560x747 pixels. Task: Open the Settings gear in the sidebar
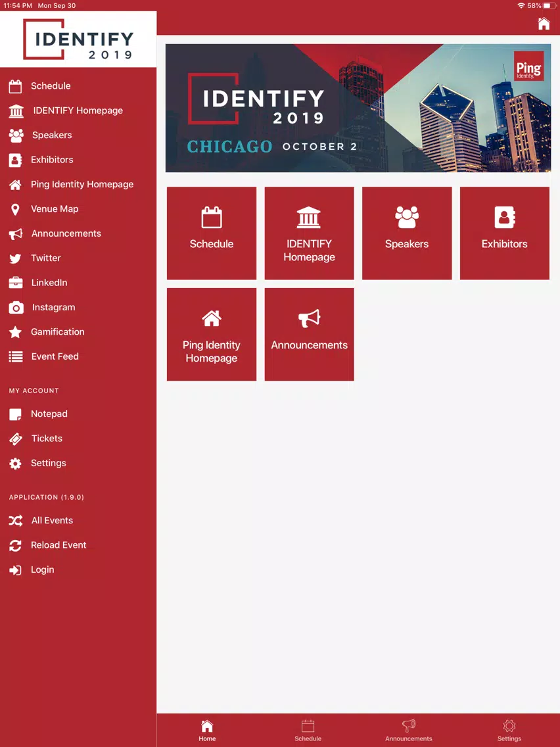pyautogui.click(x=15, y=464)
